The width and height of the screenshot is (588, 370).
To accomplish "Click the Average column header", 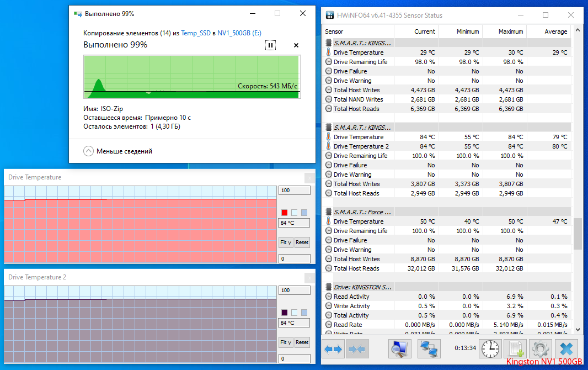I will [549, 31].
